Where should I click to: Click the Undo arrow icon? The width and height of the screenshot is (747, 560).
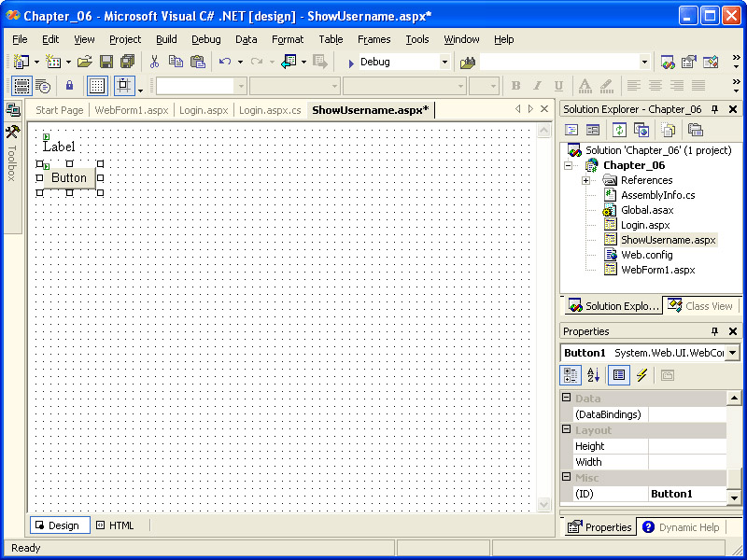pyautogui.click(x=225, y=62)
